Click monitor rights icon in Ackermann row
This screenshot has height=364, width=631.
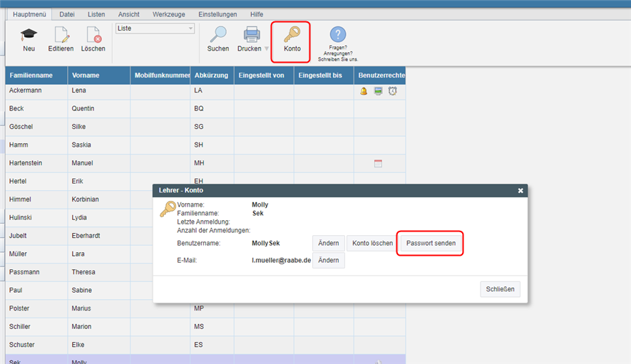coord(378,91)
